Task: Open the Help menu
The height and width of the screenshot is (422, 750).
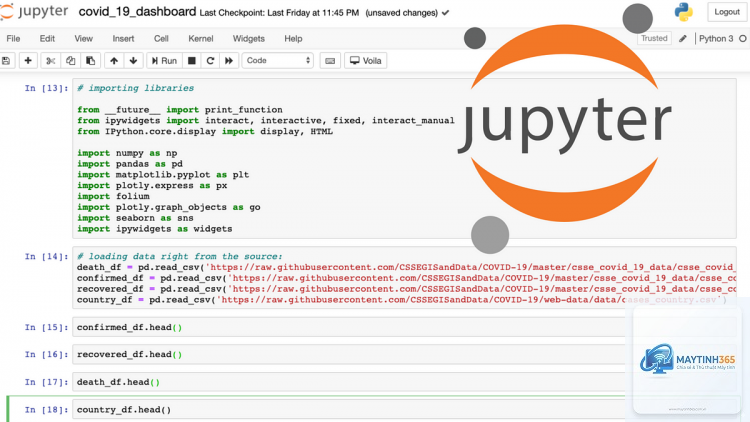Action: point(293,39)
